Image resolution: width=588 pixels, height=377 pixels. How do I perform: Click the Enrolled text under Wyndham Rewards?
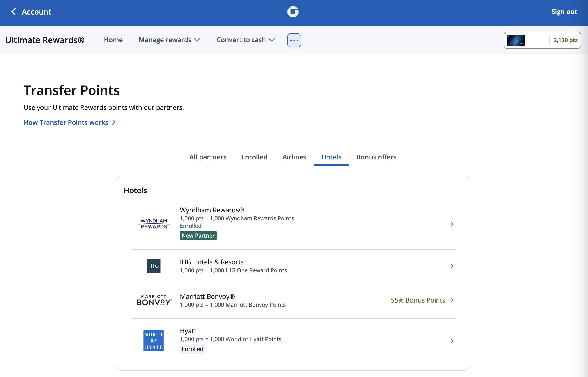pyautogui.click(x=191, y=226)
